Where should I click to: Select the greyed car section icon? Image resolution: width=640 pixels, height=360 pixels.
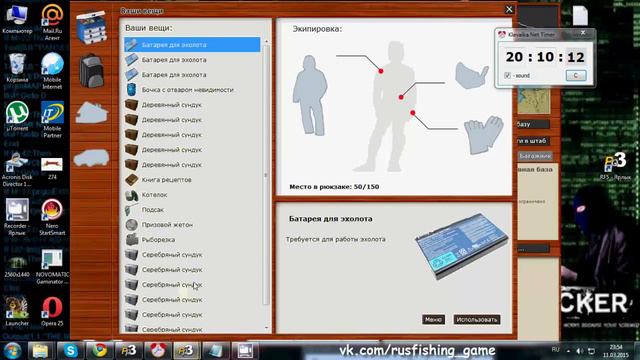pyautogui.click(x=91, y=158)
